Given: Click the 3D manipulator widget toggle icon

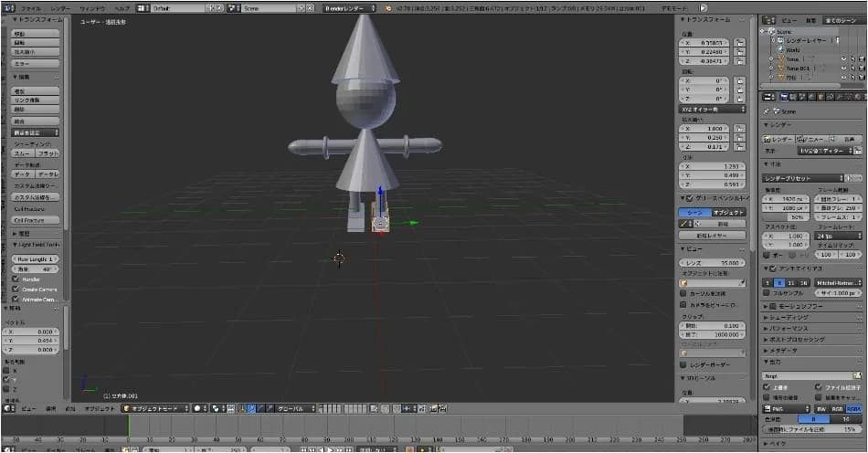Looking at the screenshot, I should (242, 408).
